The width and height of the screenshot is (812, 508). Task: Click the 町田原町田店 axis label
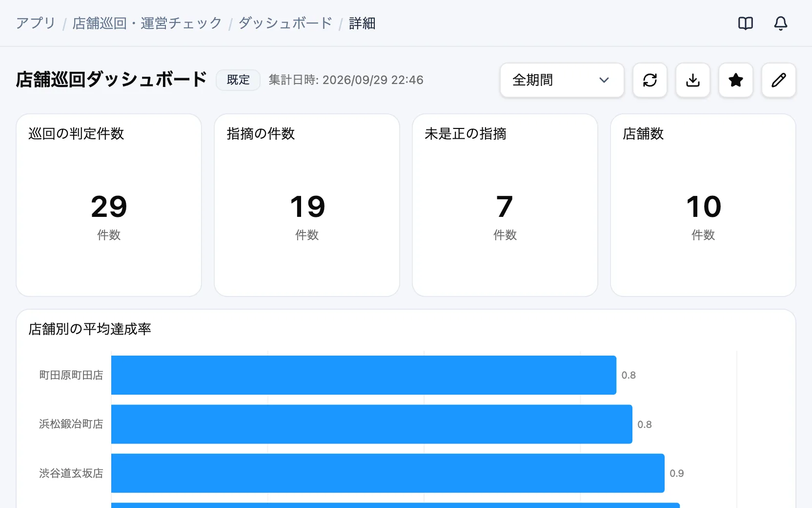[71, 375]
